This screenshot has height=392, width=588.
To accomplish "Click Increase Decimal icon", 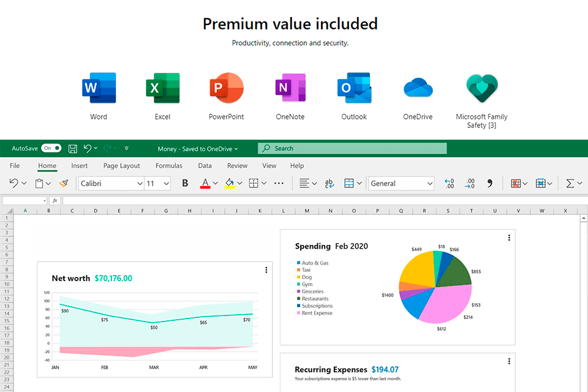I will 449,183.
